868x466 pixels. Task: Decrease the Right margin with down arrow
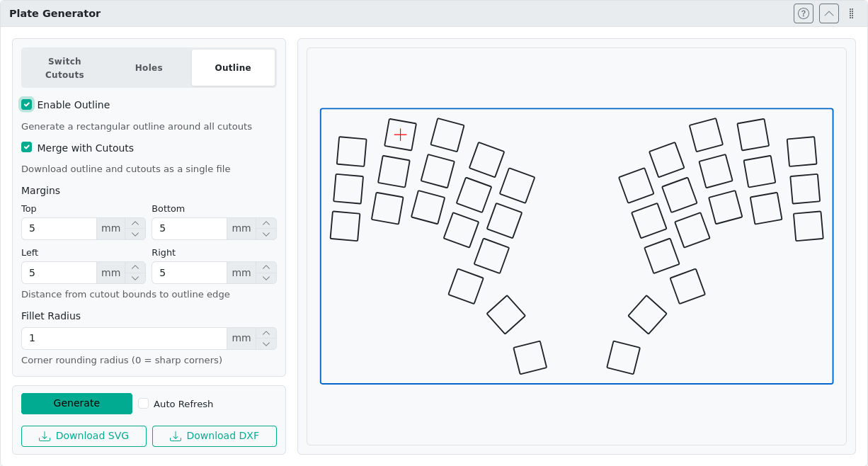pyautogui.click(x=265, y=278)
